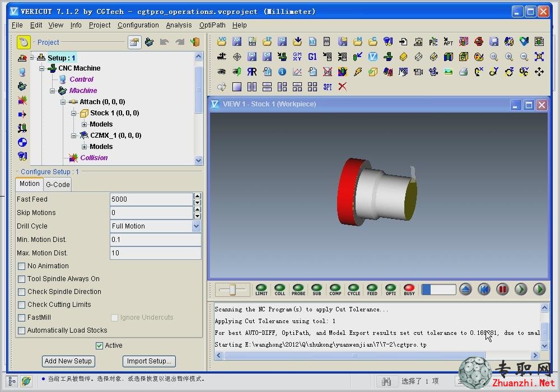Click the red X toolbar icon
The image size is (560, 392).
[343, 87]
